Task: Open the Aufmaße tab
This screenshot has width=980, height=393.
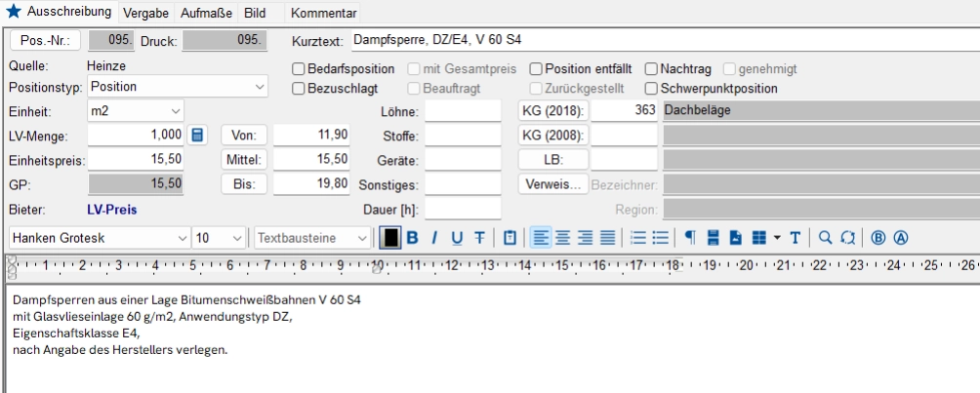Action: pyautogui.click(x=206, y=13)
